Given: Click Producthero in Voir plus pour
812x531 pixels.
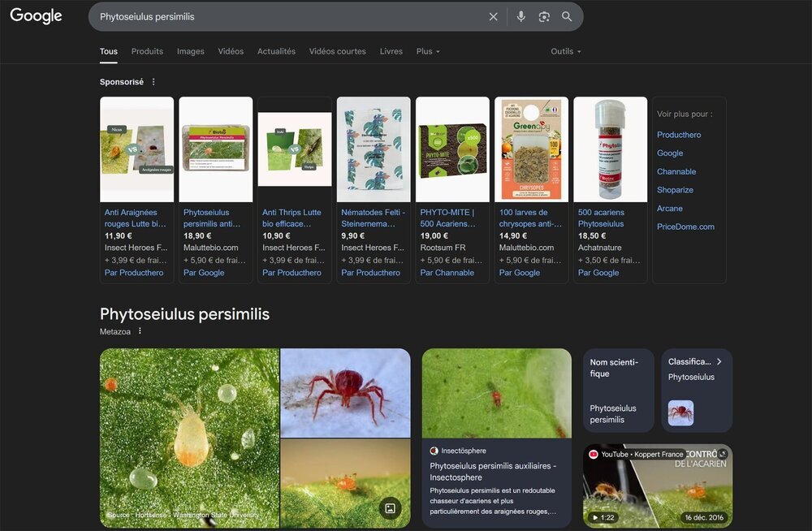Looking at the screenshot, I should click(x=678, y=135).
